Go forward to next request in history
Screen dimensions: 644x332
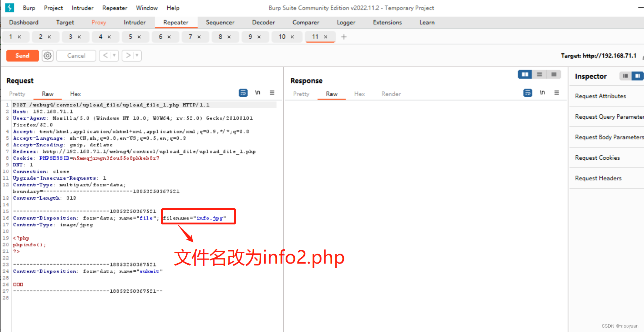tap(128, 55)
